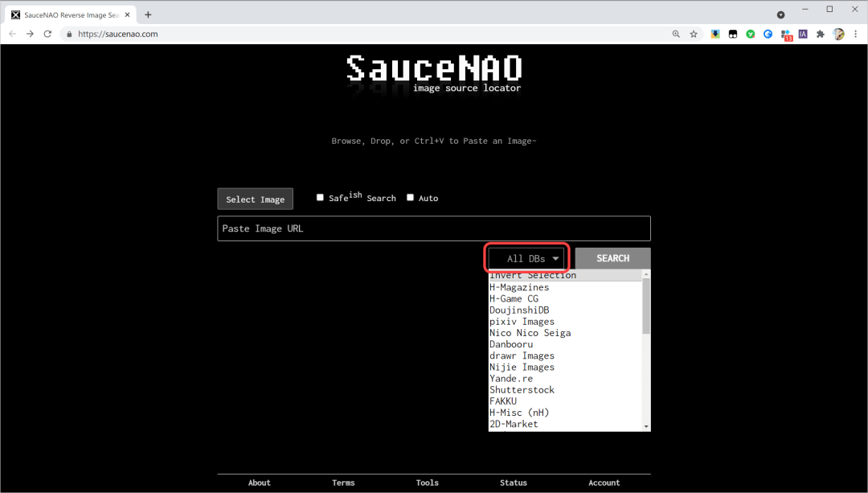Open the zoom magnifier in address bar
868x493 pixels.
point(676,34)
